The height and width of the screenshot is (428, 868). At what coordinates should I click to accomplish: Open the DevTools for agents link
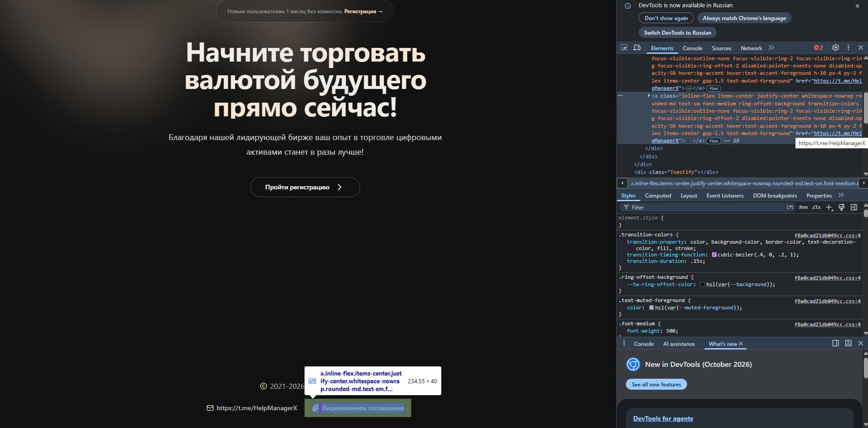[x=663, y=418]
